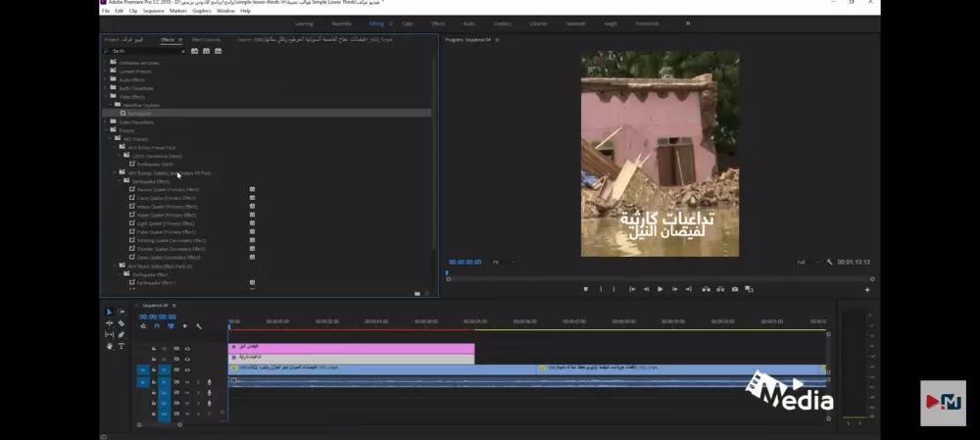This screenshot has width=980, height=440.
Task: Select Crazy Quake (Primary Effect) preset
Action: 167,198
